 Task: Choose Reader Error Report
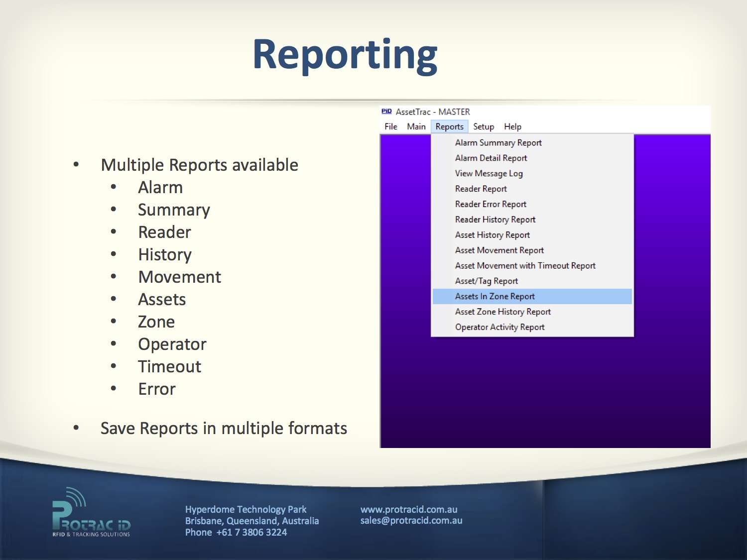coord(491,205)
